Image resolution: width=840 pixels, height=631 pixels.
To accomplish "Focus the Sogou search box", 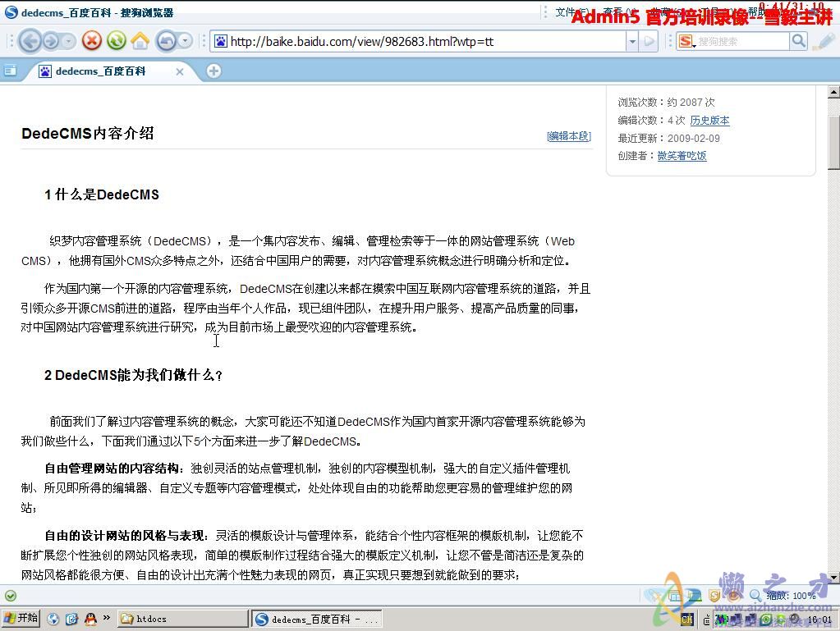I will click(742, 41).
